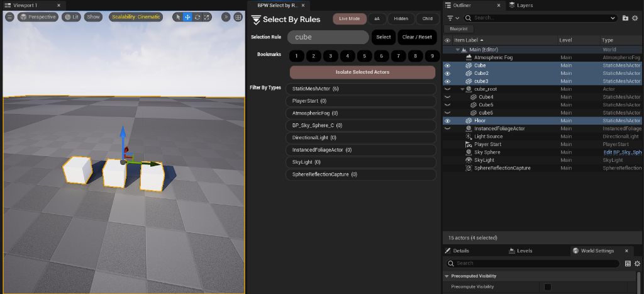The height and width of the screenshot is (294, 644).
Task: Click the Outliner search magnifier icon
Action: 468,18
